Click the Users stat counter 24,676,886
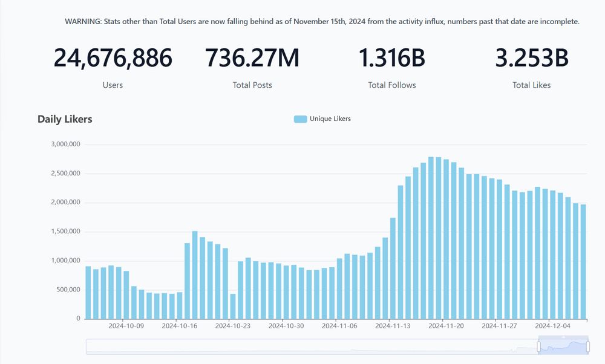Viewport: 605px width, 364px height. (113, 58)
